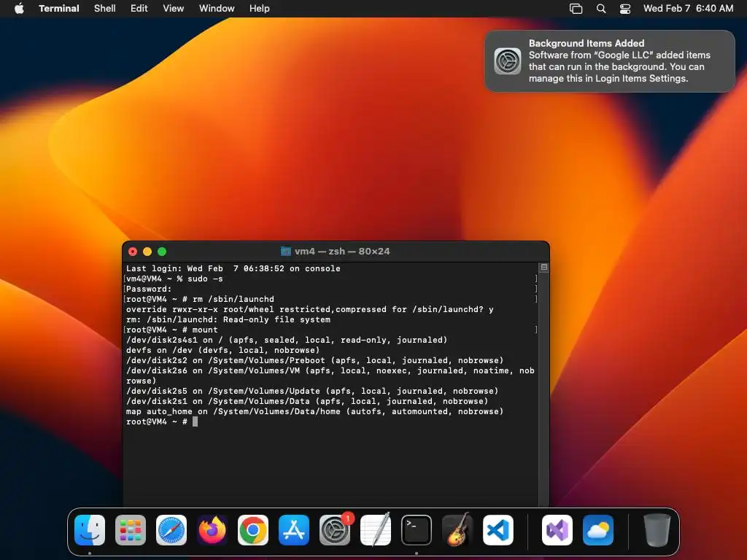Click the date and time in menu bar

point(689,9)
